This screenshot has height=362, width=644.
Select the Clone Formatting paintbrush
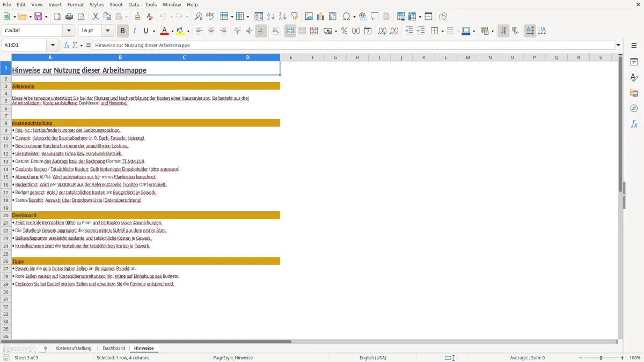138,17
